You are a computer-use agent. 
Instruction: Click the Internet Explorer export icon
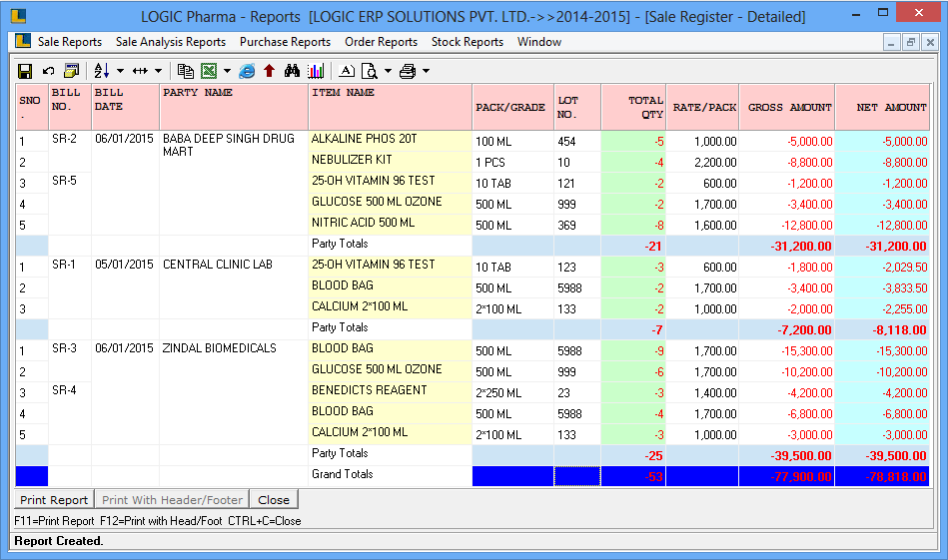point(247,71)
